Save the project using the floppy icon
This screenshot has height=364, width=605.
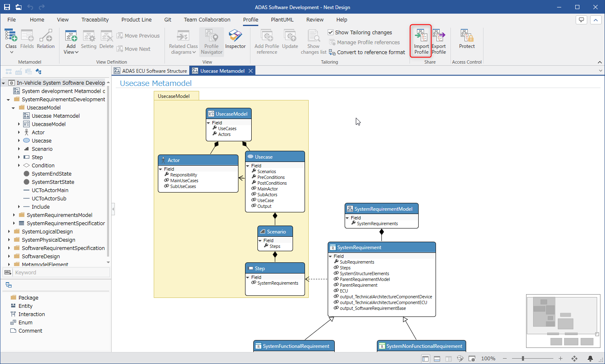[x=7, y=7]
